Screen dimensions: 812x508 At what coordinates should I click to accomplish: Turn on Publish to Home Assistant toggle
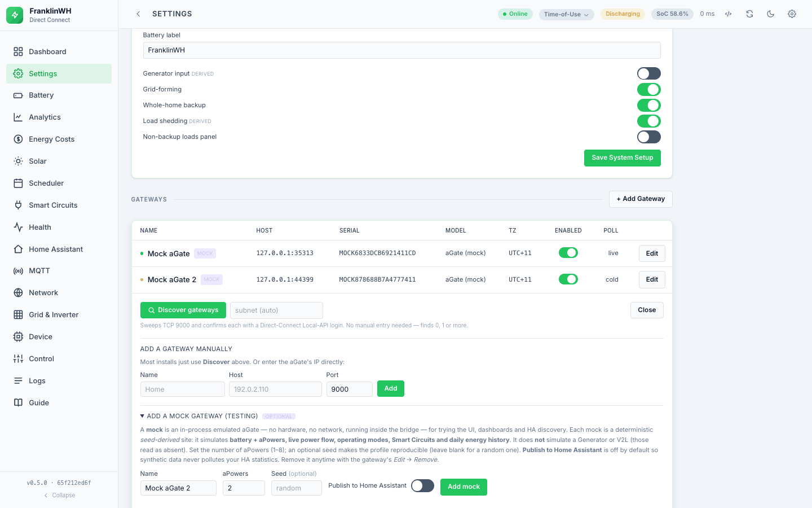tap(422, 486)
